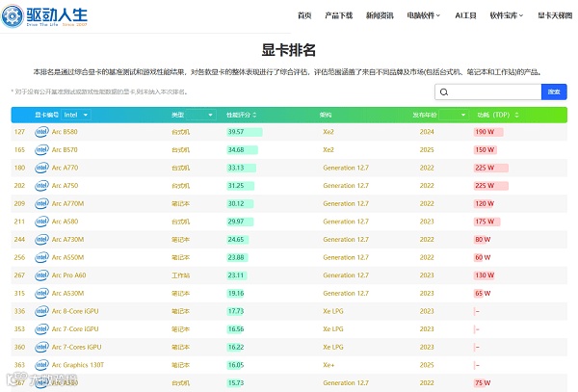Viewport: 578px width, 392px height.
Task: Click score 19.16 for Arc A530M
Action: tap(236, 293)
